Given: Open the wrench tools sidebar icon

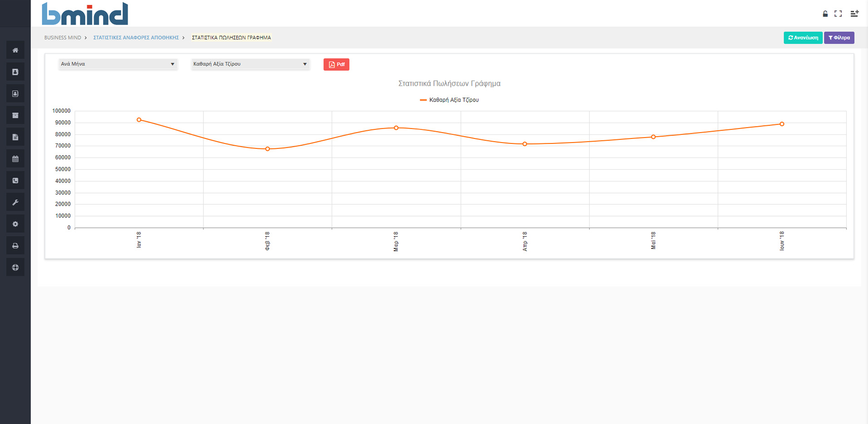Looking at the screenshot, I should point(15,202).
